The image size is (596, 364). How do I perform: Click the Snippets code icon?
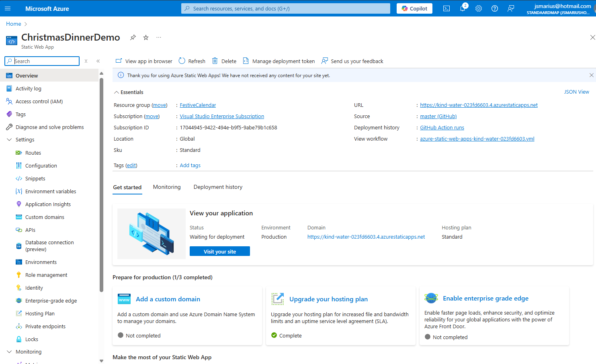click(x=19, y=178)
